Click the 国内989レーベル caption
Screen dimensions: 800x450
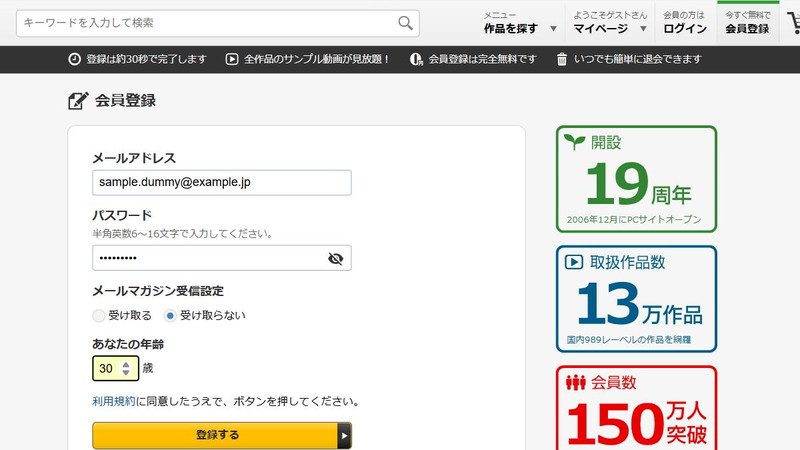click(629, 339)
